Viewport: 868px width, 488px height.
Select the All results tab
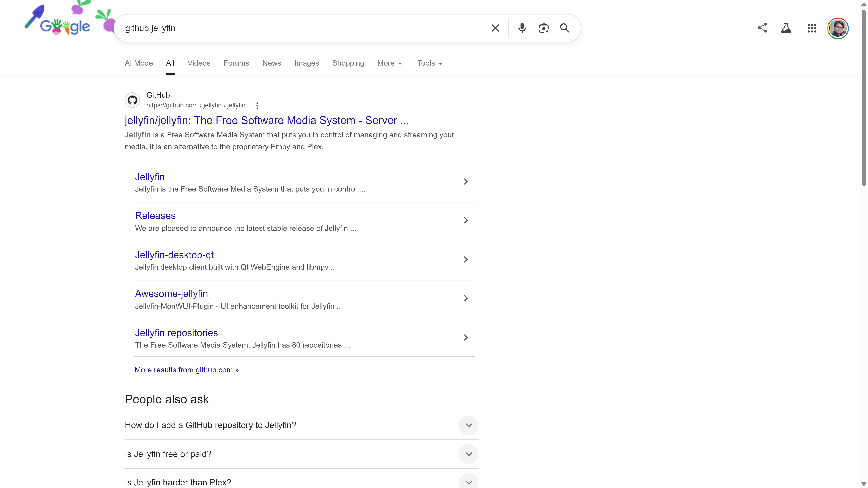point(170,63)
